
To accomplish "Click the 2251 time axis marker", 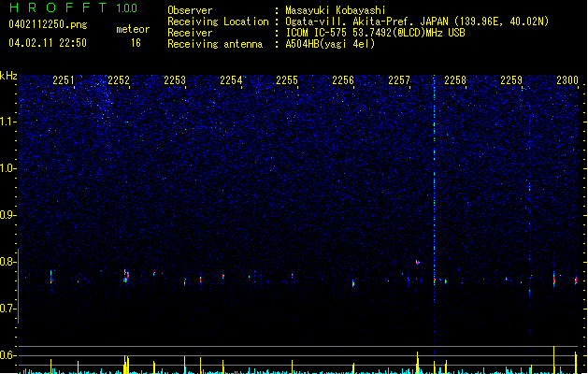I will coord(64,79).
